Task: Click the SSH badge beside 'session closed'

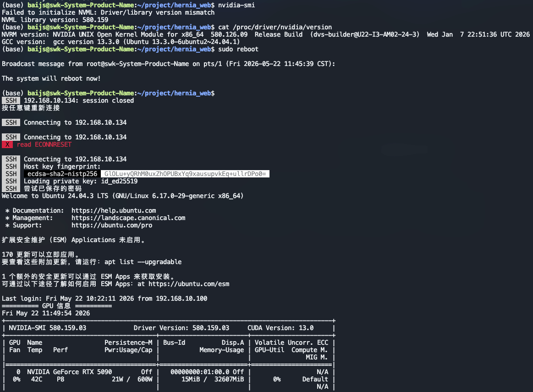Action: point(11,100)
